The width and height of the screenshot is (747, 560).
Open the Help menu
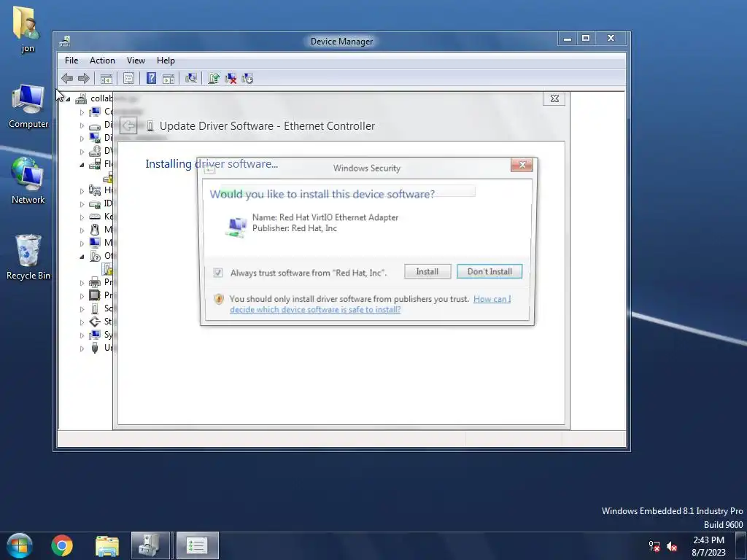coord(166,61)
